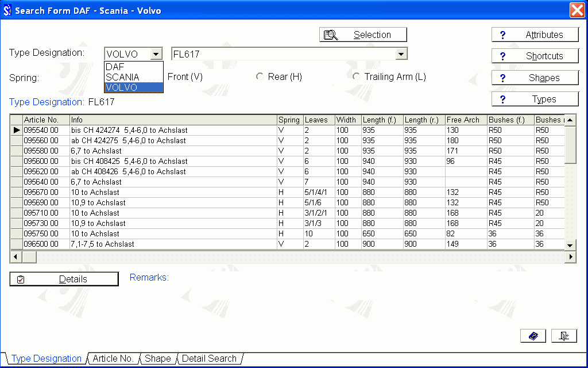Image resolution: width=588 pixels, height=368 pixels.
Task: Click the horizontal scroll left arrow
Action: 16,257
